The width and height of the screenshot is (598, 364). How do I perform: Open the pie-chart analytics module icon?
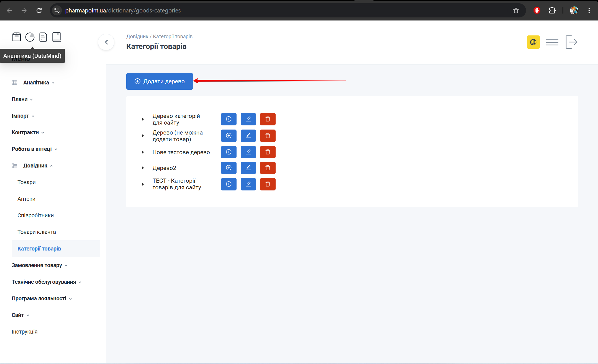(30, 37)
